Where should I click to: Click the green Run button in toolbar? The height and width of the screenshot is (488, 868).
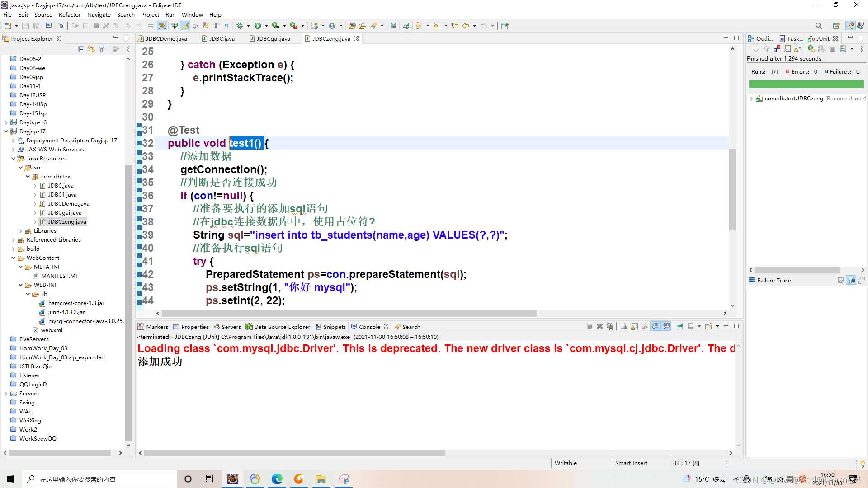(x=258, y=26)
